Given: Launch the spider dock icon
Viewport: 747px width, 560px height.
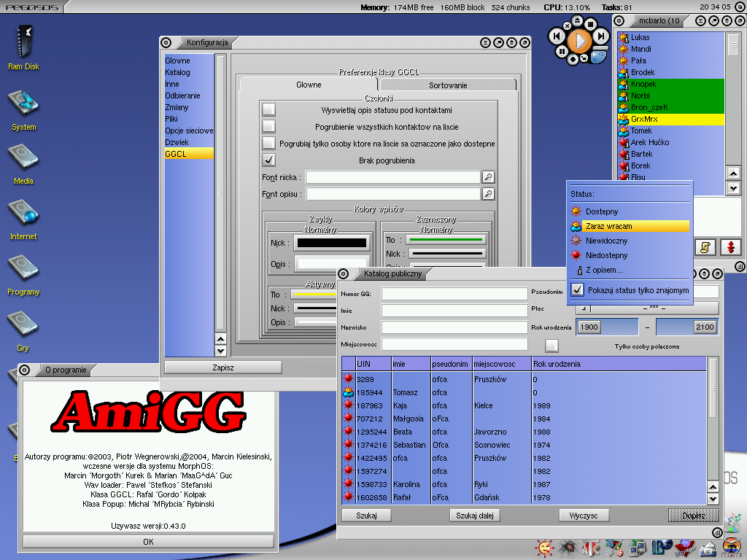Looking at the screenshot, I should 568,548.
